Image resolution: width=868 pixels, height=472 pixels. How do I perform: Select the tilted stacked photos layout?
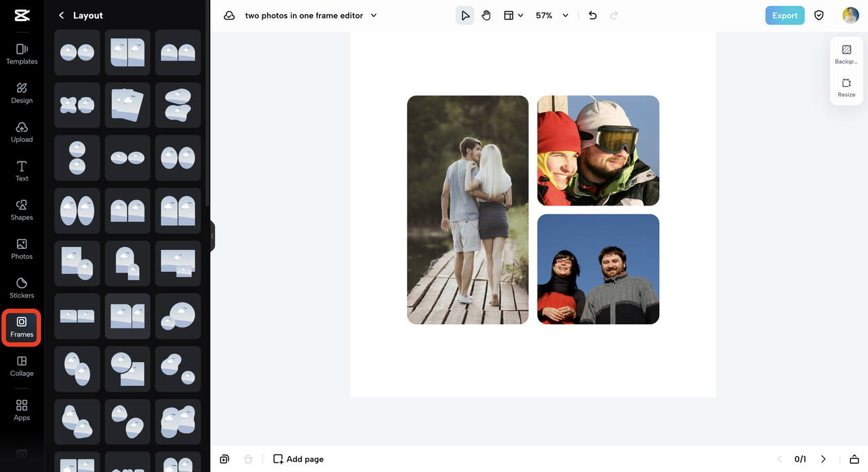127,105
